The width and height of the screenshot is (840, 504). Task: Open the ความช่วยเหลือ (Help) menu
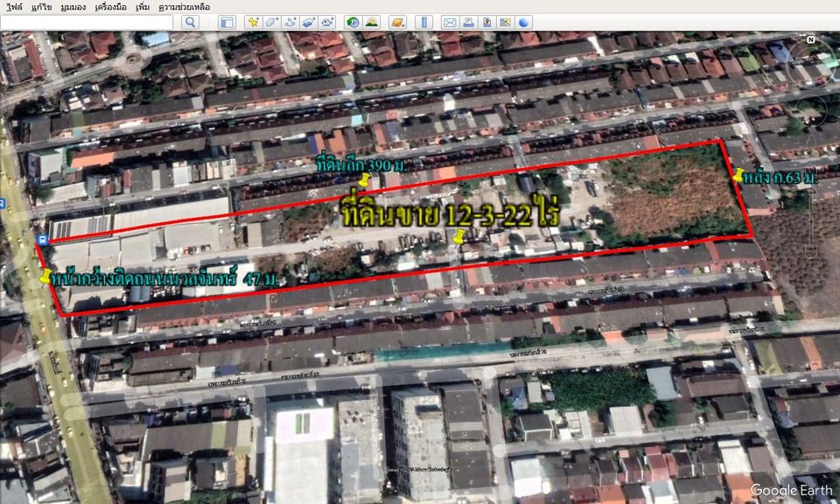pyautogui.click(x=185, y=7)
